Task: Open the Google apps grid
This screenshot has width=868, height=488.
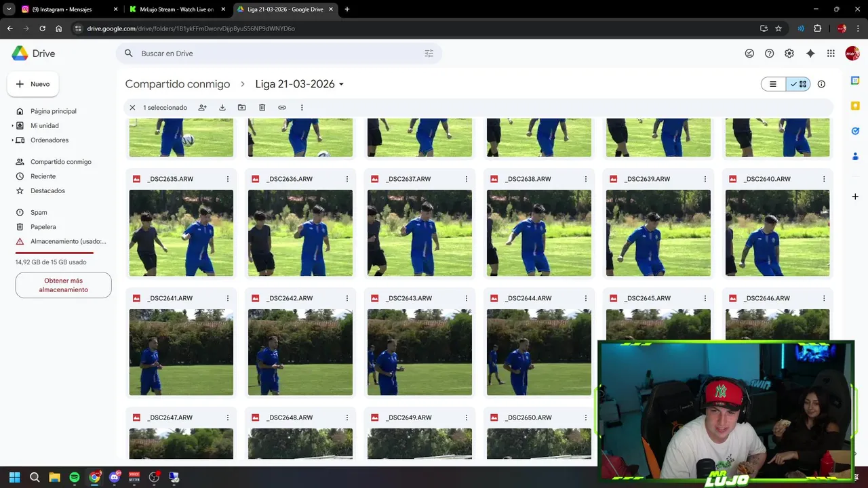Action: 831,54
